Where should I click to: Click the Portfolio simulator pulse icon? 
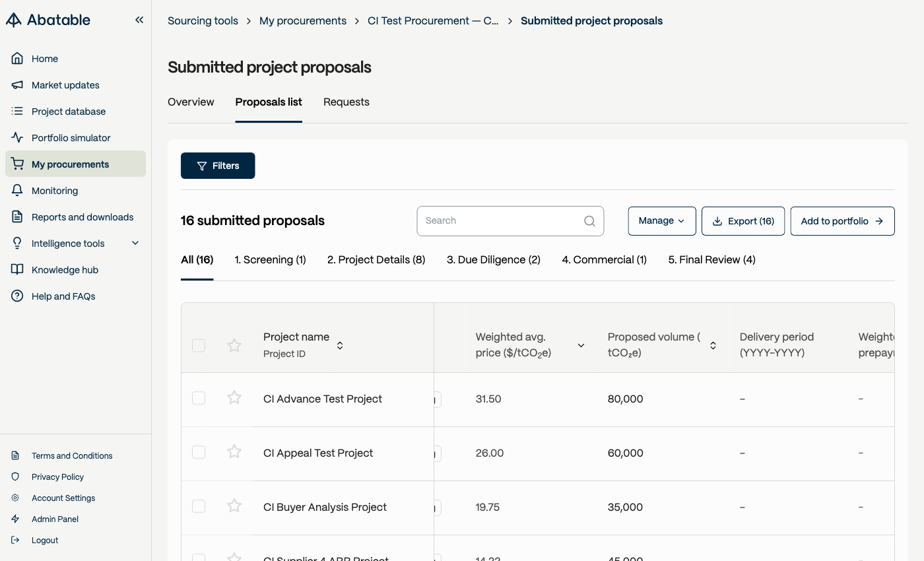(18, 138)
